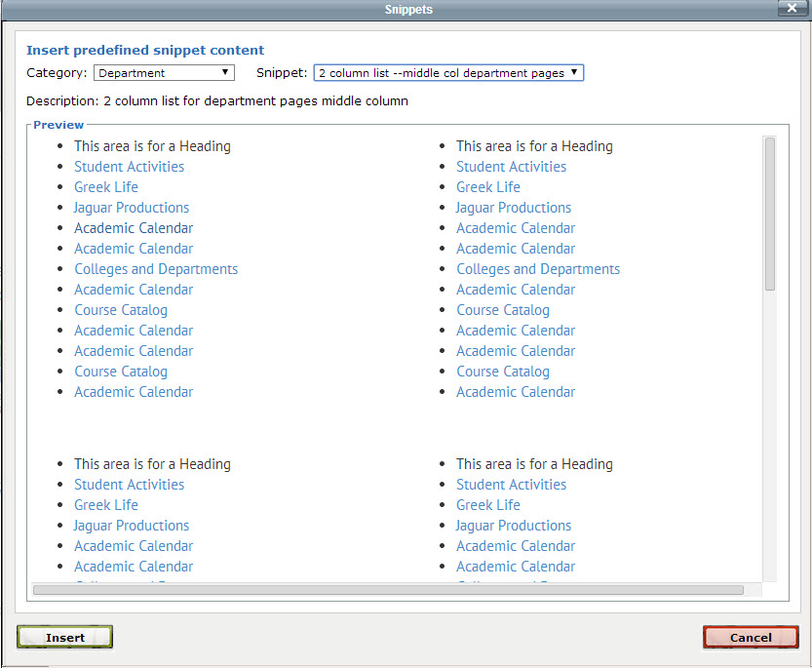The height and width of the screenshot is (668, 812).
Task: Open Jaguar Productions link in lower-left list
Action: coord(131,526)
